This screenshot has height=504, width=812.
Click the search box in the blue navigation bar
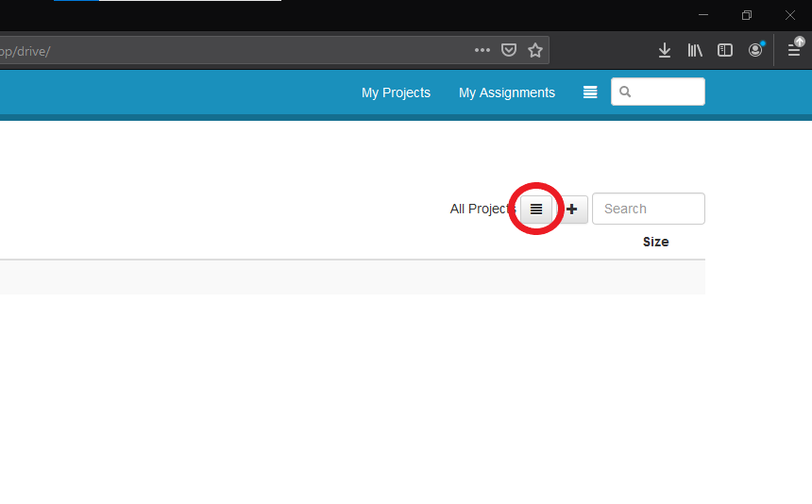[x=666, y=92]
